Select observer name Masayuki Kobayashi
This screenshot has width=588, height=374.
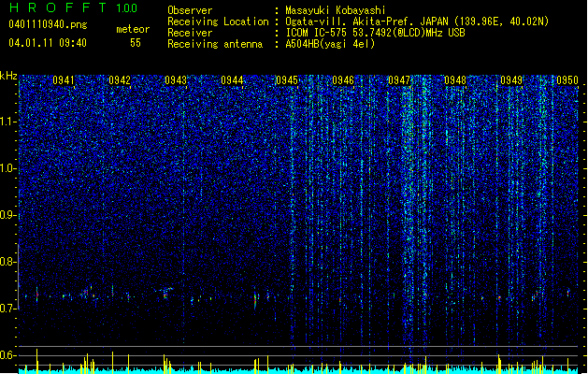(x=336, y=10)
